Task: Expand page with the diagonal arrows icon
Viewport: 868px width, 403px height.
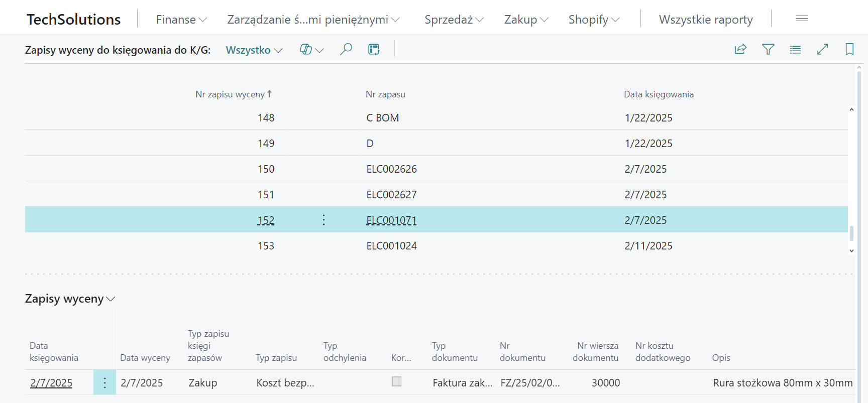Action: coord(822,49)
